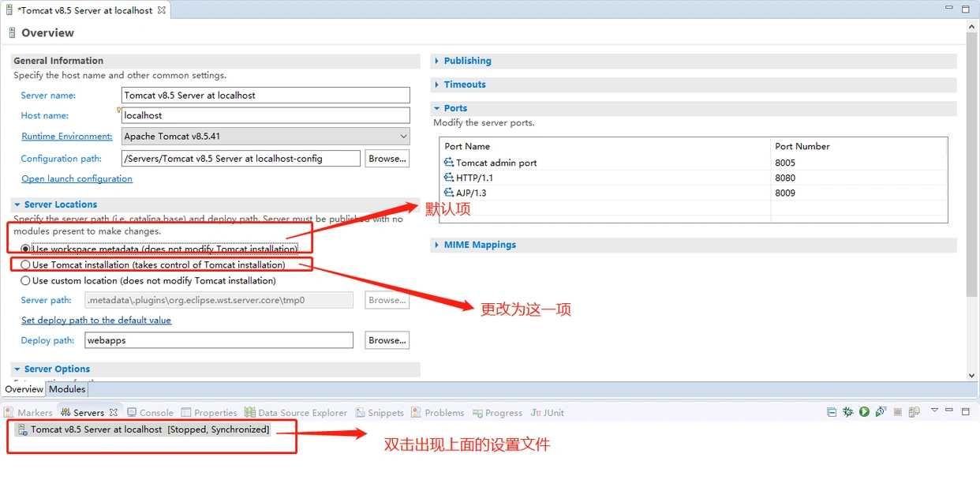
Task: Click into the Host name field
Action: click(265, 115)
